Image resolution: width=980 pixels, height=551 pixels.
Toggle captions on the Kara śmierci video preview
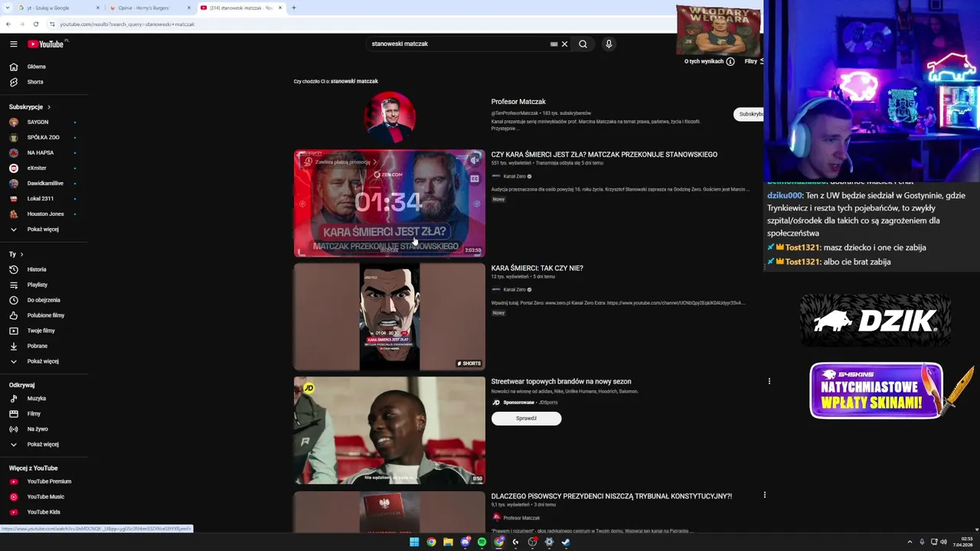pos(475,179)
